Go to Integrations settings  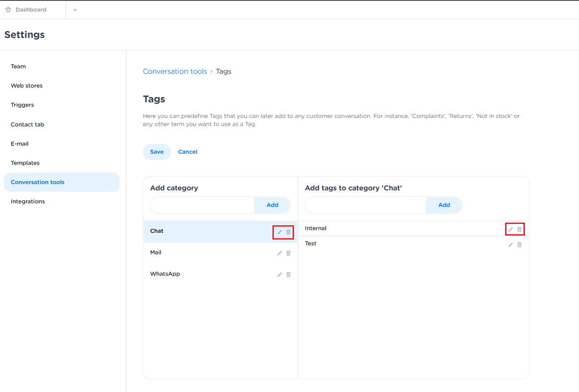tap(28, 202)
